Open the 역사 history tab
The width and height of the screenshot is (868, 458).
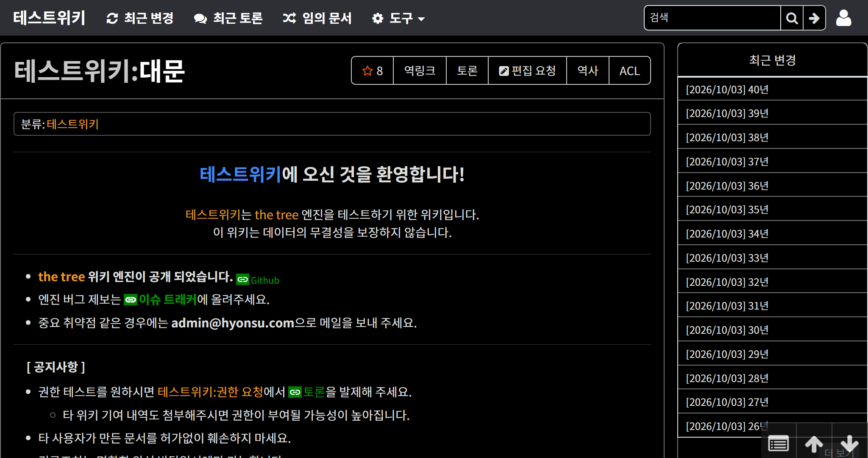(x=588, y=70)
